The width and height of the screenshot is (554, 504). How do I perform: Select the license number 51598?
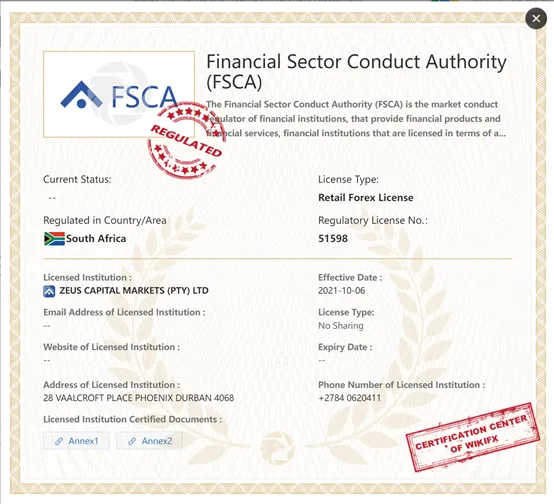[x=333, y=239]
